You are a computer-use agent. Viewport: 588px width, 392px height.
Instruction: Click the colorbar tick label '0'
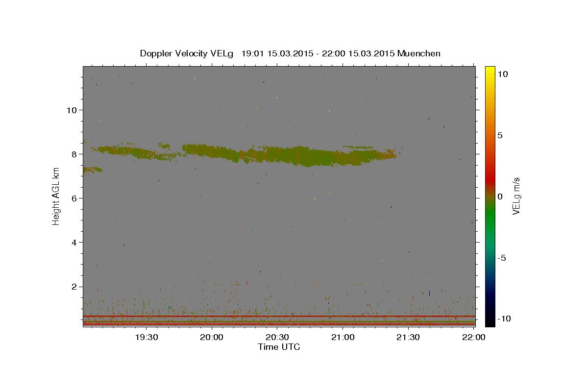[500, 196]
